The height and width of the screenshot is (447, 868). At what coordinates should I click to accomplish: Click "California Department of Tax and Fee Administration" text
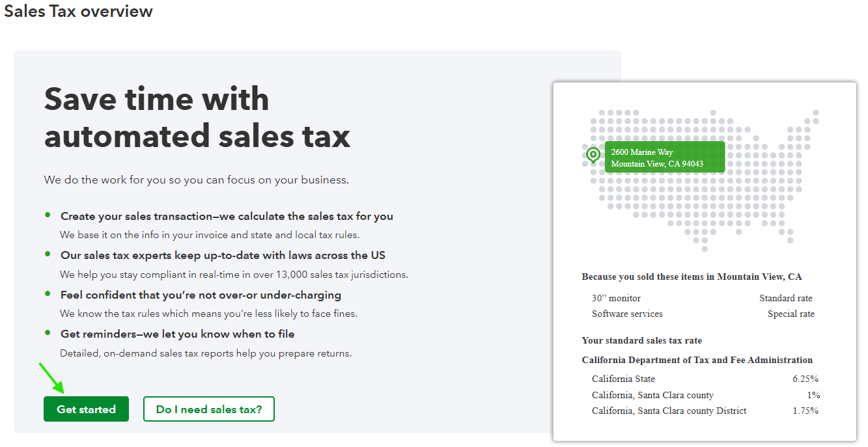tap(697, 360)
